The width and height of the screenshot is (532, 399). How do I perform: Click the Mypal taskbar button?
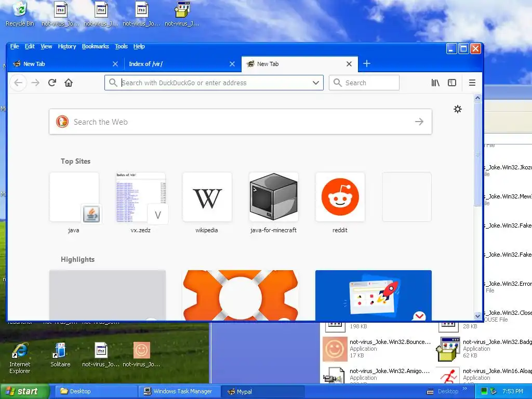[262, 392]
